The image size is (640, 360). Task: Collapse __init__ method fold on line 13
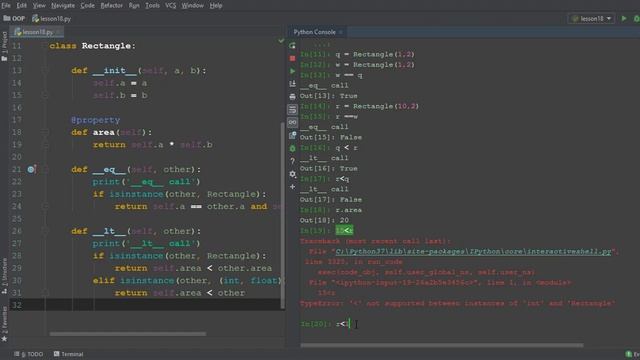click(x=45, y=71)
